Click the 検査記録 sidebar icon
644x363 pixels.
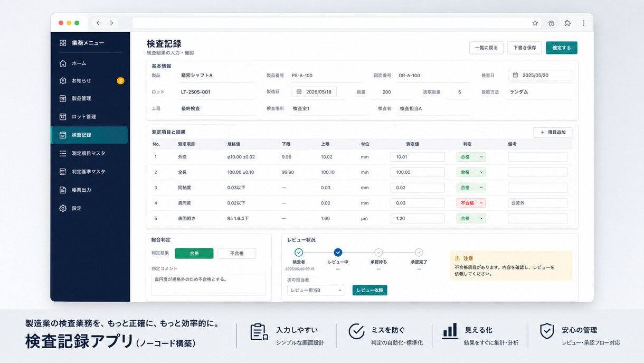[x=63, y=135]
